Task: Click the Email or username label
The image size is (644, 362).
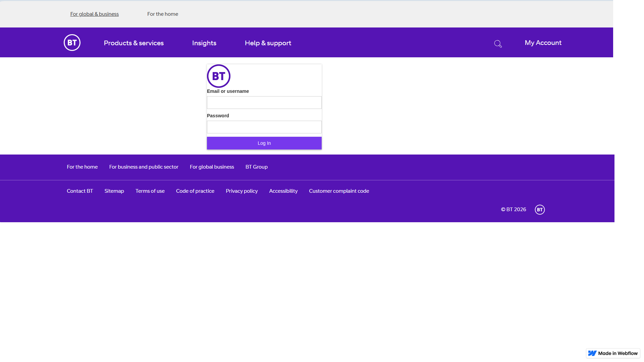Action: click(228, 91)
